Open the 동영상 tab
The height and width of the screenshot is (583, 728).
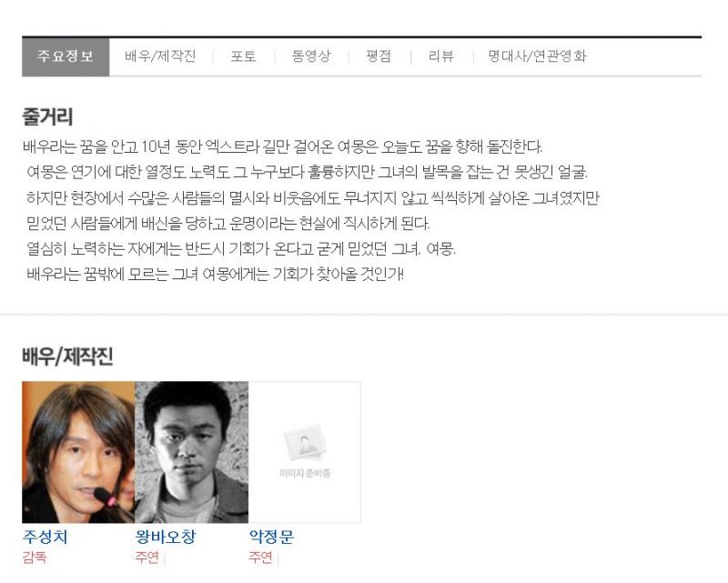[x=311, y=56]
